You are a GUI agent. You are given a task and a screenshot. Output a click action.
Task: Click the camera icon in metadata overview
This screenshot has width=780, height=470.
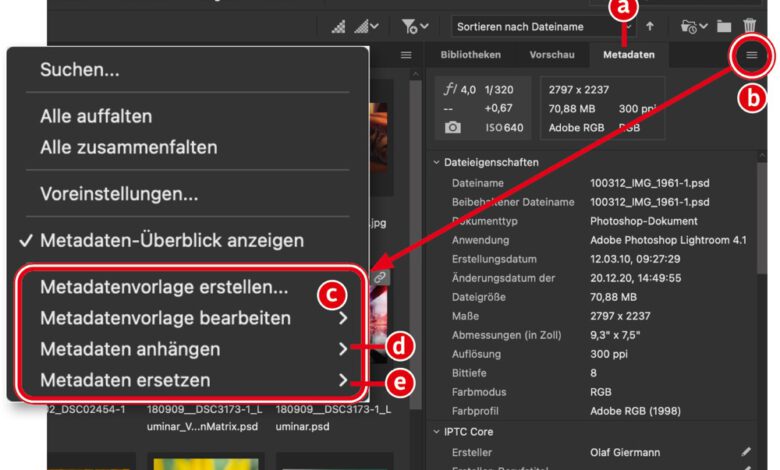coord(452,127)
